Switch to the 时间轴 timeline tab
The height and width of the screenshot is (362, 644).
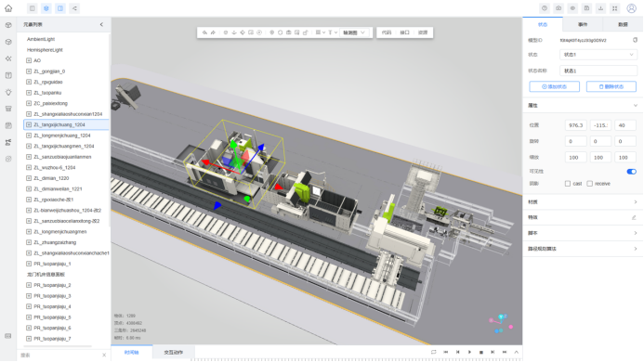131,353
